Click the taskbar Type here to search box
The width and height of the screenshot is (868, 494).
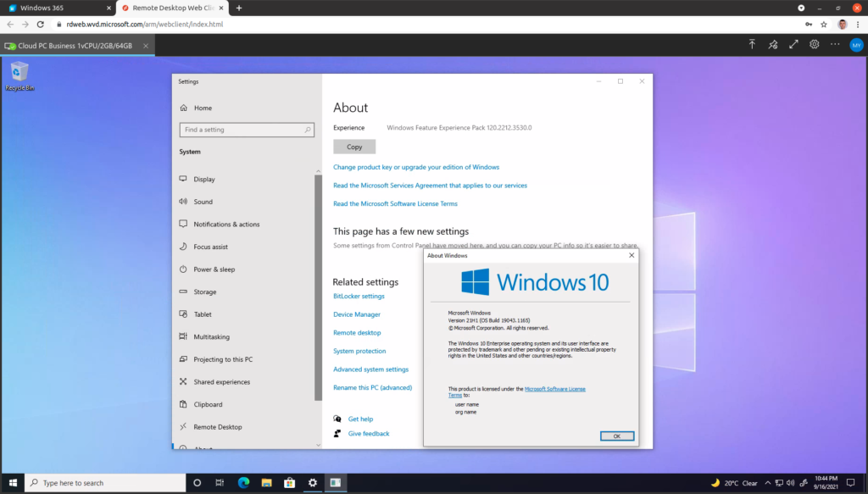click(x=105, y=482)
